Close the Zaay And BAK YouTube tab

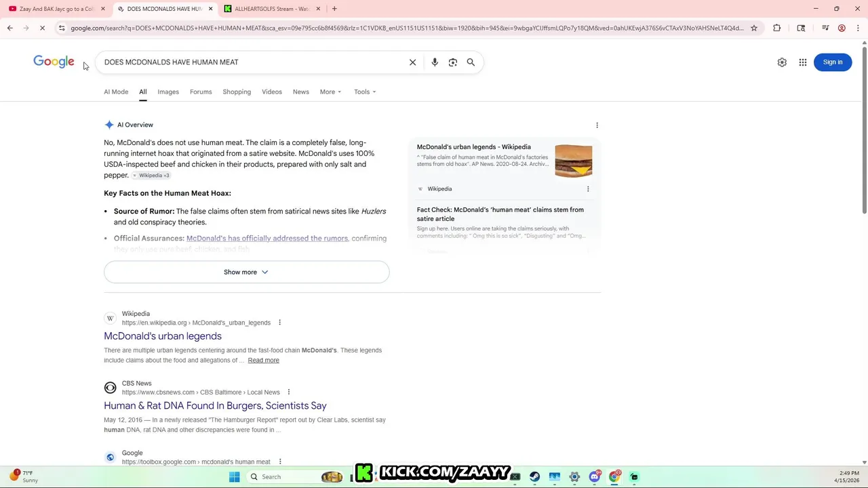[x=103, y=9]
